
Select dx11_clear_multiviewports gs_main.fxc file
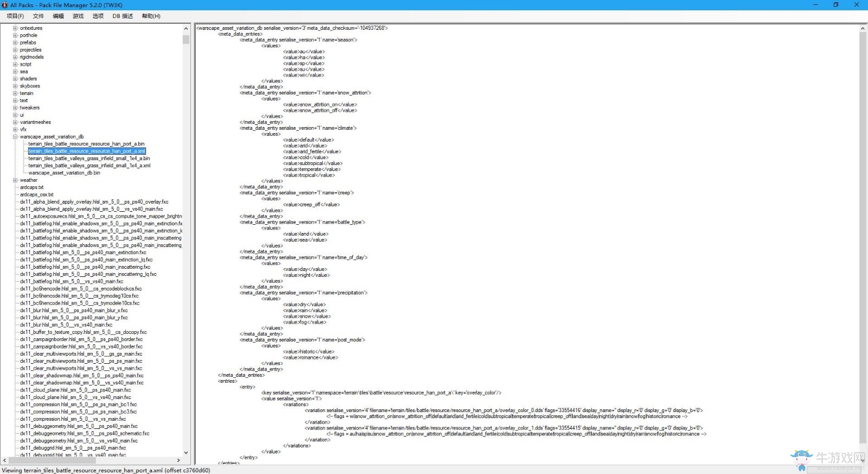click(81, 354)
